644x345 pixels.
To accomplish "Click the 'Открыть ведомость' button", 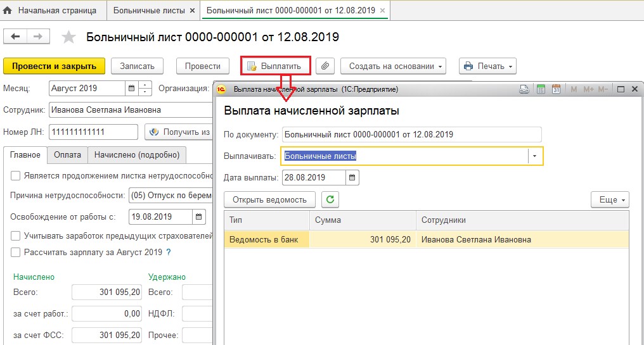I will (269, 199).
